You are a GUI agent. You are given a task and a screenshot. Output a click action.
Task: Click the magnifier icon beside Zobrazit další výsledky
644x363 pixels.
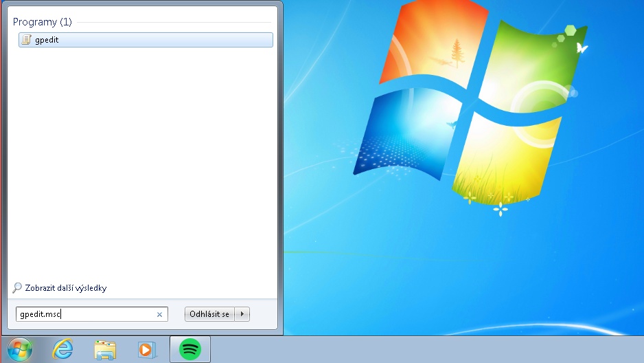coord(17,288)
